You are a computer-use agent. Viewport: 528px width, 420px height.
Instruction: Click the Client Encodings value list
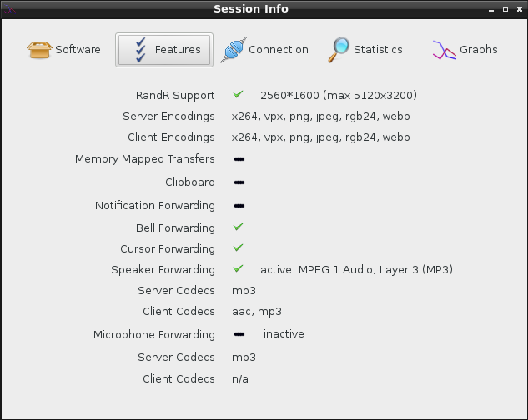pos(320,137)
